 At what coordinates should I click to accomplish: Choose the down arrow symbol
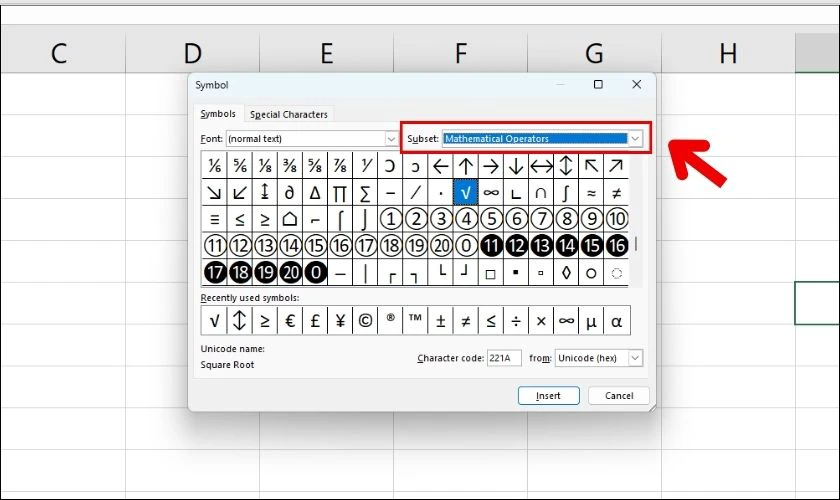(x=516, y=166)
